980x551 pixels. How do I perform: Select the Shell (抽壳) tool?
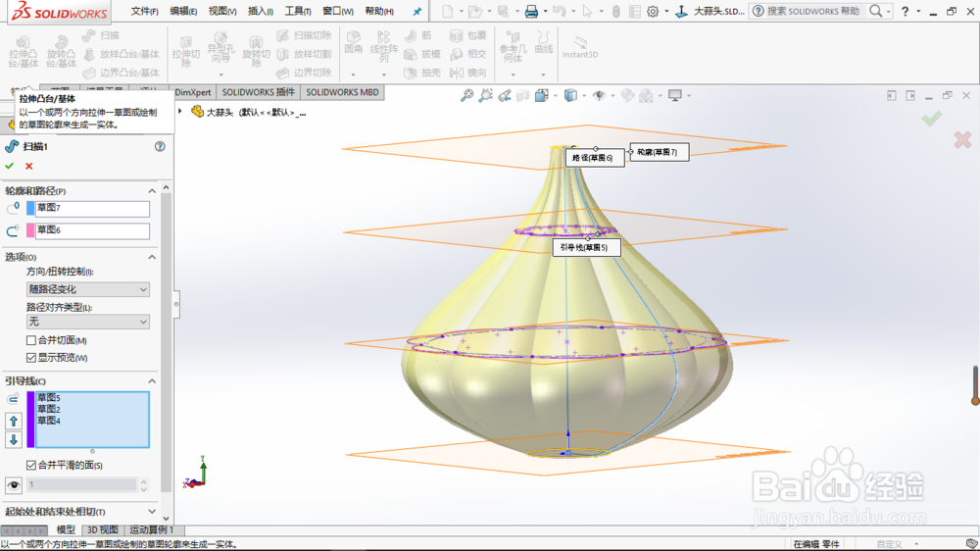click(x=422, y=73)
